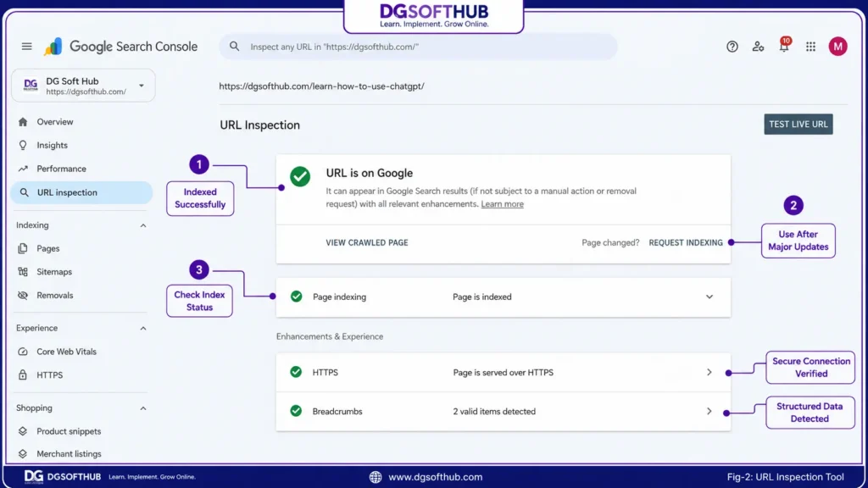Click the HTTPS lock icon in sidebar
868x488 pixels.
tap(23, 374)
